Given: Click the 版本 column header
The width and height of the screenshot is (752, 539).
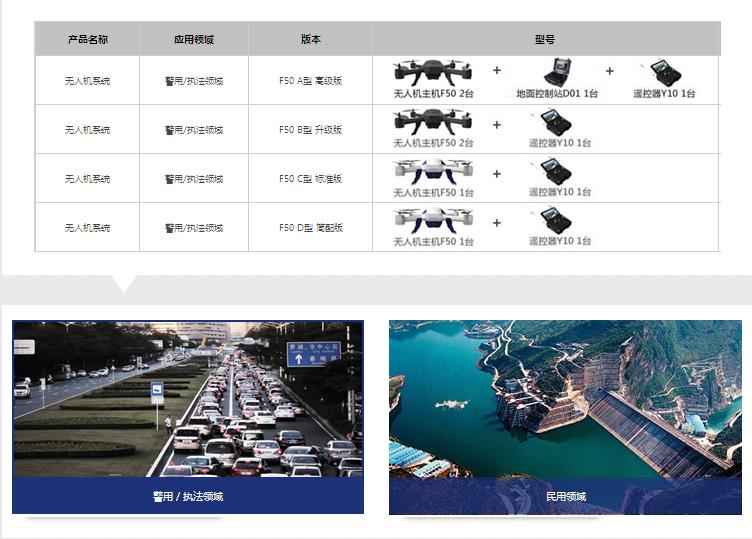Looking at the screenshot, I should point(310,39).
